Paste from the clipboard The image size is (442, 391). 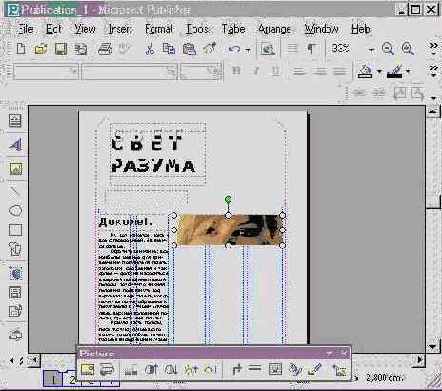click(x=189, y=49)
